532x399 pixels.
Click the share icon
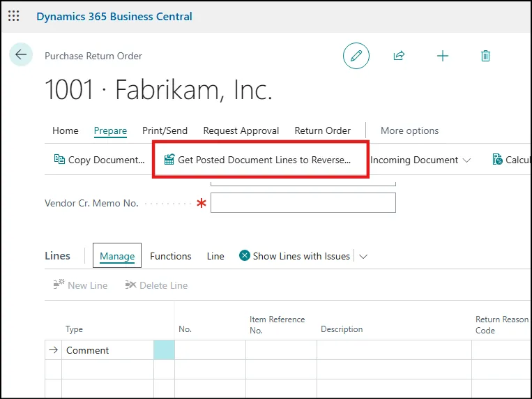pyautogui.click(x=399, y=56)
